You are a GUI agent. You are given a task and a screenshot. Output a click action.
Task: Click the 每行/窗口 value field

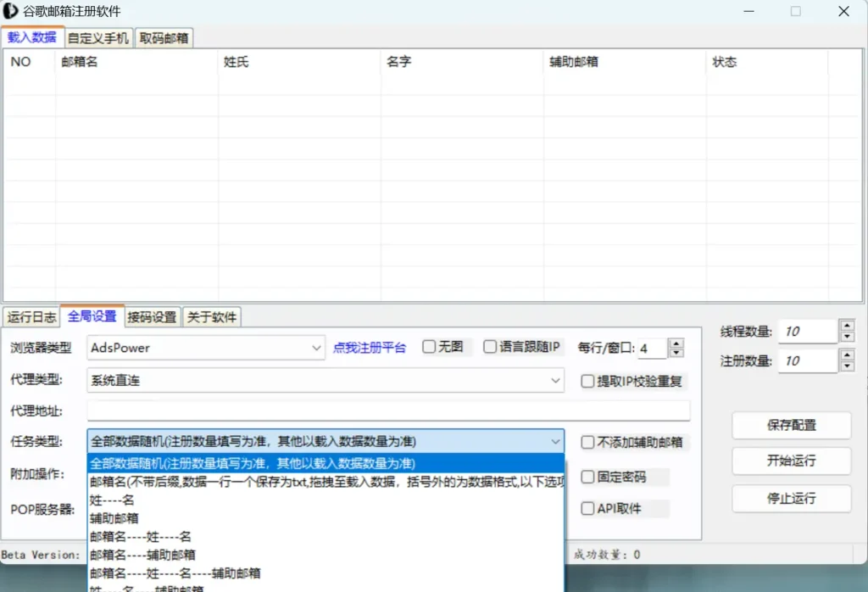click(652, 349)
